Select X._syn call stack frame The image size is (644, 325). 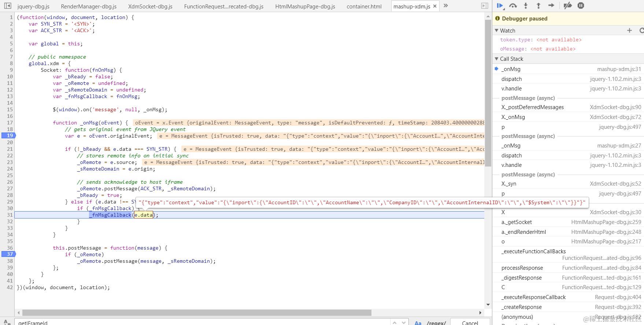(568, 184)
